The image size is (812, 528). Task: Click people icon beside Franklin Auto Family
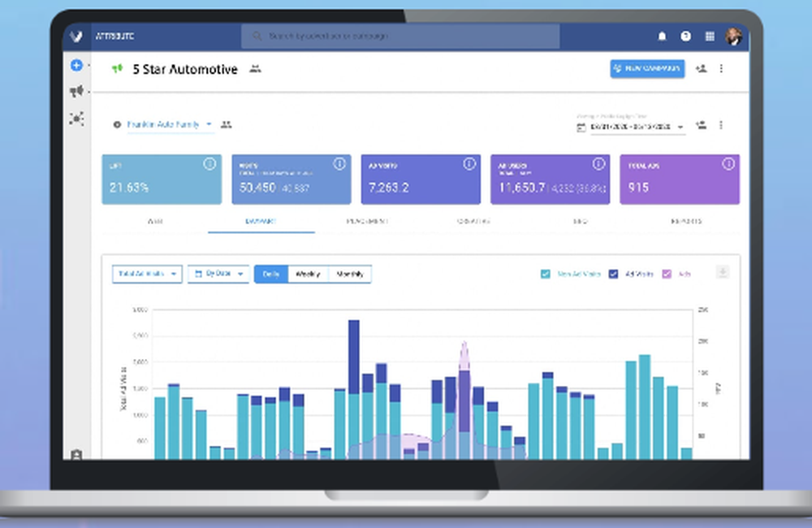tap(227, 124)
